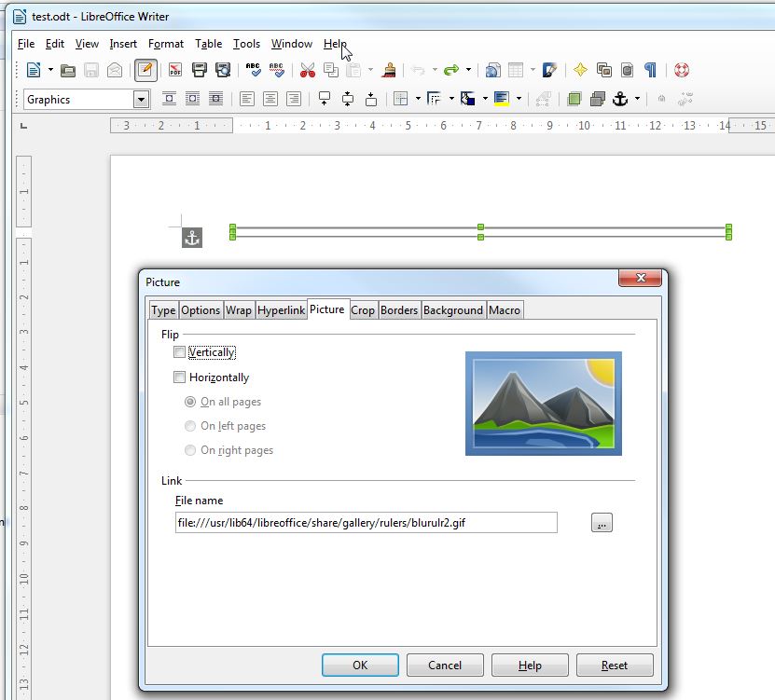Click the browse button next to the File name field

click(x=602, y=523)
